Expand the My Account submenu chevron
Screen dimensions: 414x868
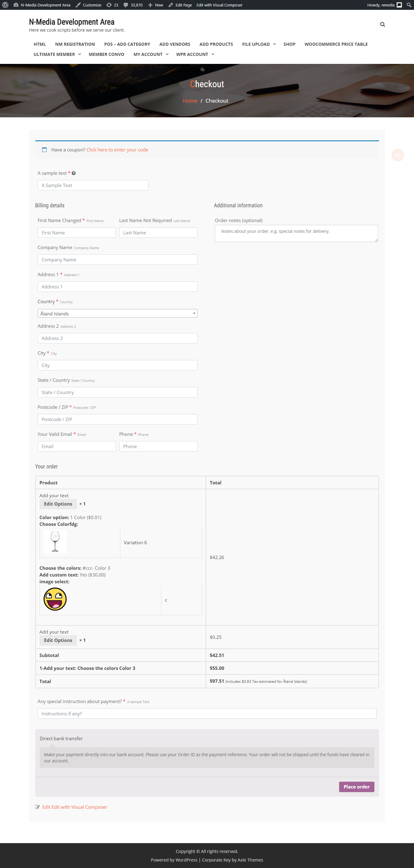point(167,54)
